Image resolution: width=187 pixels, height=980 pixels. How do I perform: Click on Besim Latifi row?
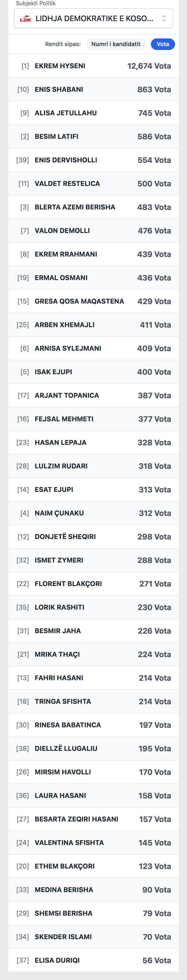point(93,137)
